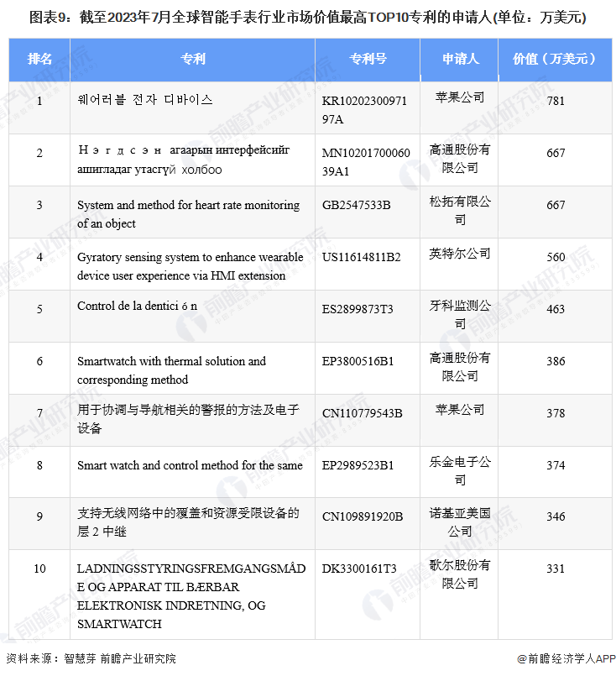
Task: Select the 英特尔公司 applicant cell
Action: coord(460,254)
